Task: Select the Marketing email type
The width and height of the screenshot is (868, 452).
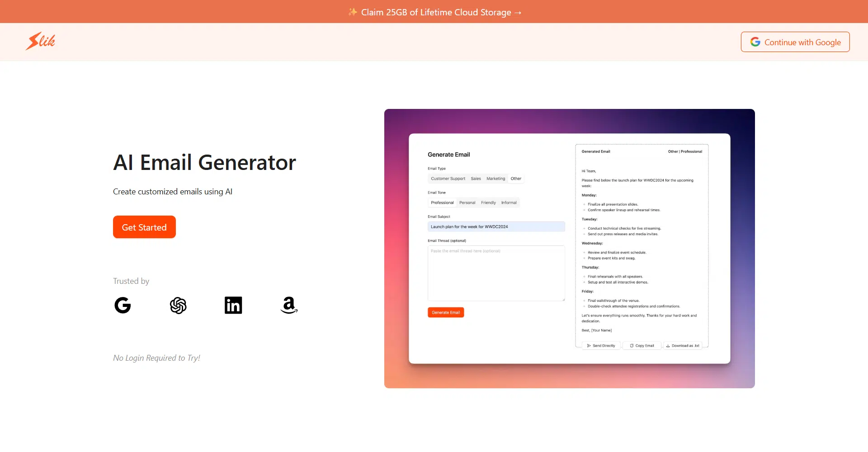Action: pos(495,179)
